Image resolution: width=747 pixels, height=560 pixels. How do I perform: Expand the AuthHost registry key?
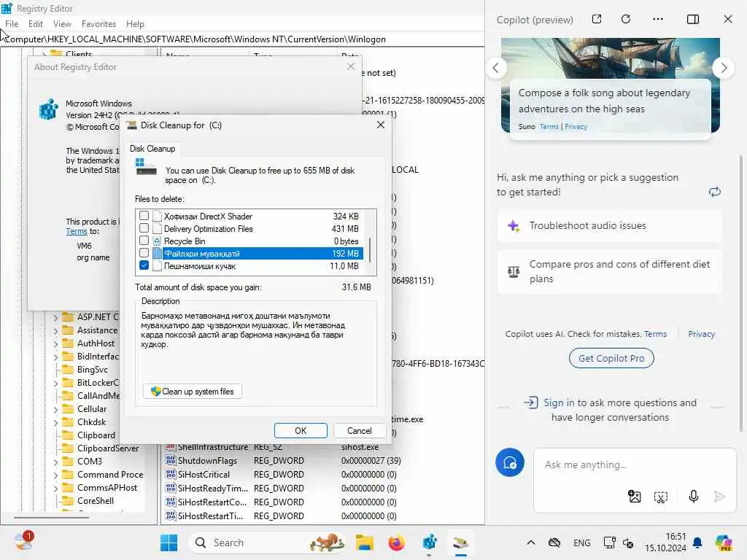[55, 343]
